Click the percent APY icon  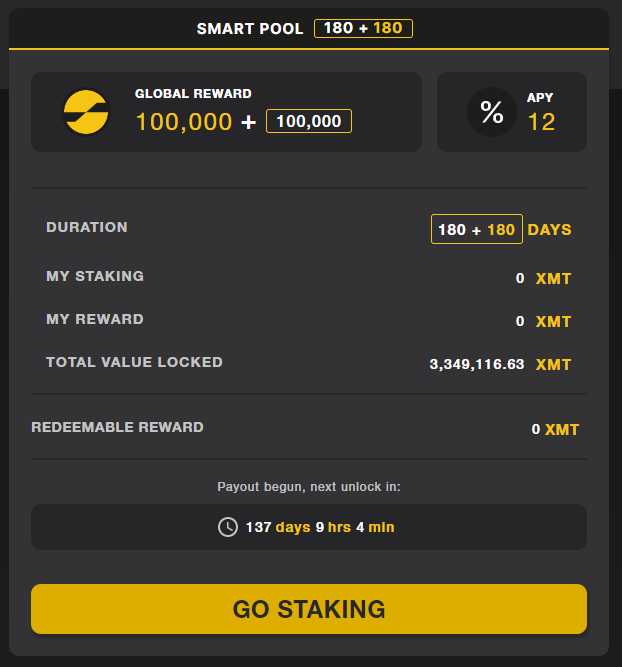[x=492, y=112]
